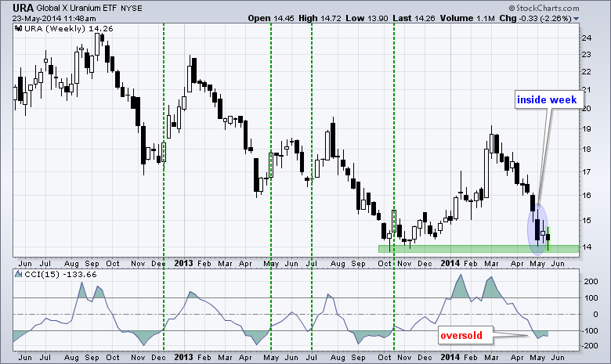Click the 24 price-axis label
Viewport: 611px width, 364px height.
[x=587, y=38]
